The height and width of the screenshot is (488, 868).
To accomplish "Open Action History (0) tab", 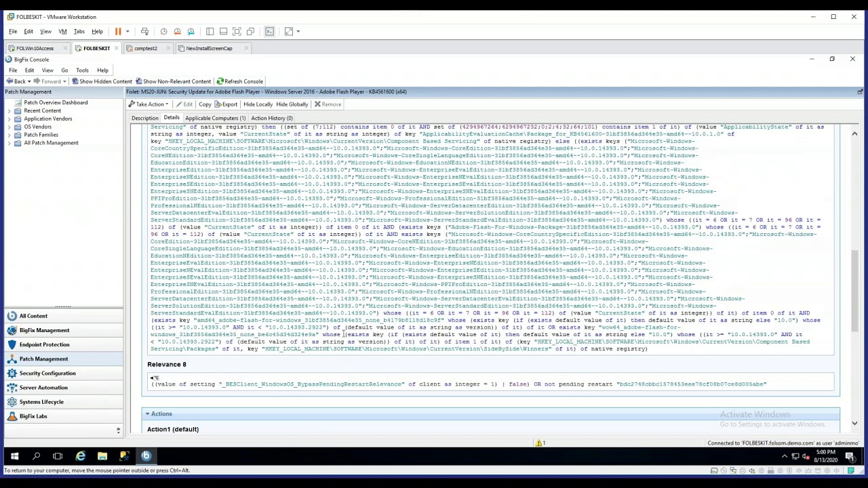I will point(272,118).
